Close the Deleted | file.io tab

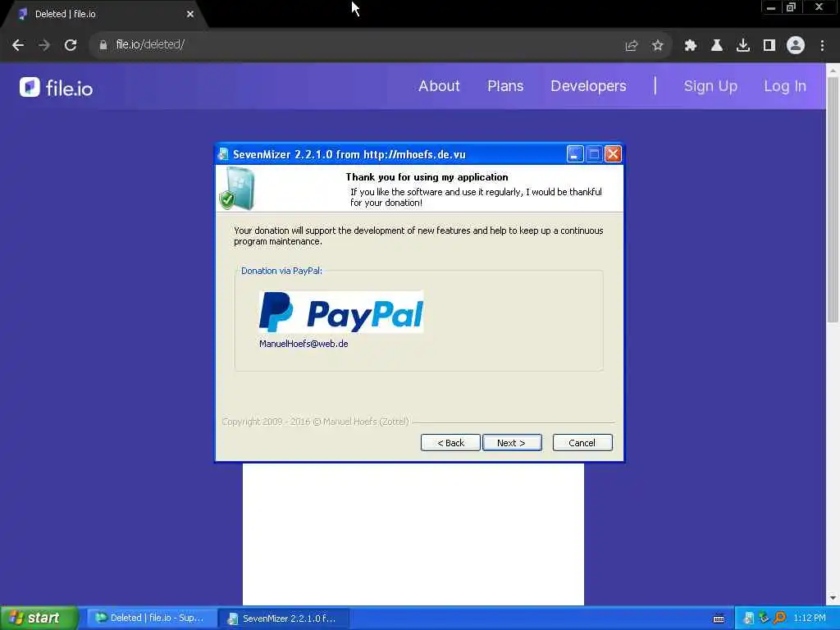pos(190,14)
